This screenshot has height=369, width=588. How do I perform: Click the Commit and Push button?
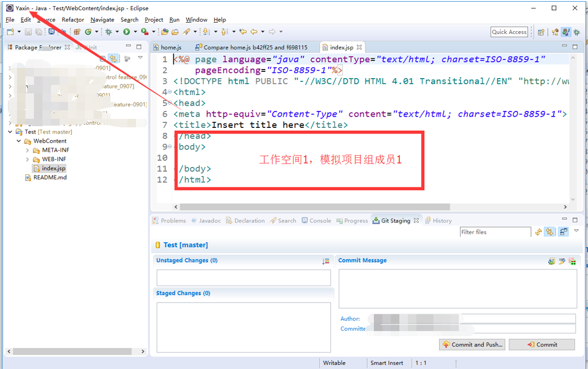click(472, 345)
